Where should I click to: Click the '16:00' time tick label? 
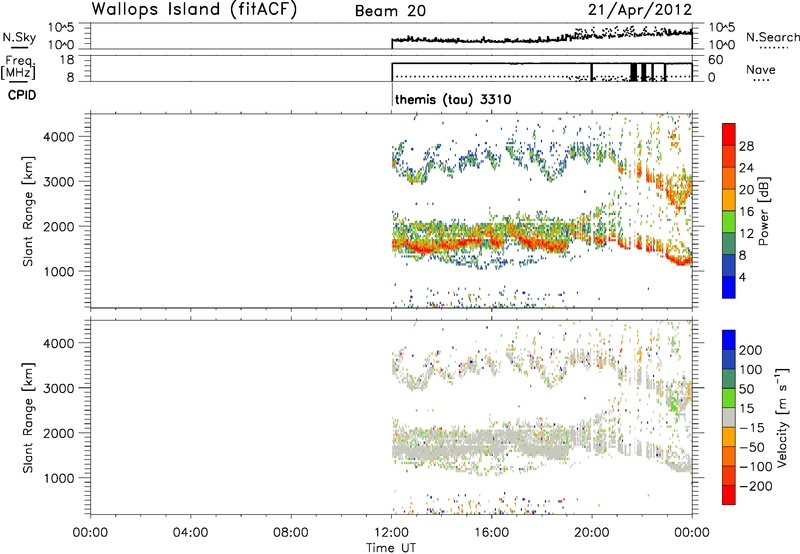(491, 533)
